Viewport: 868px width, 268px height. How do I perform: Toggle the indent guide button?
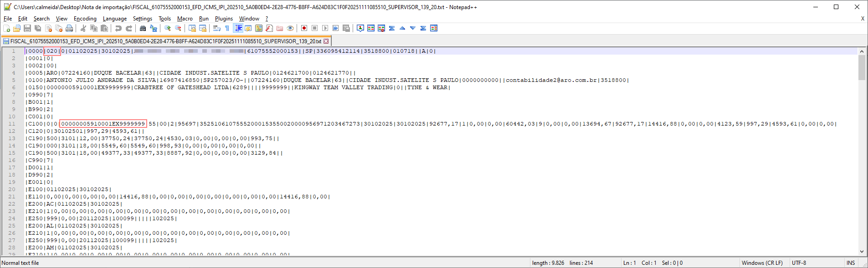pos(238,28)
